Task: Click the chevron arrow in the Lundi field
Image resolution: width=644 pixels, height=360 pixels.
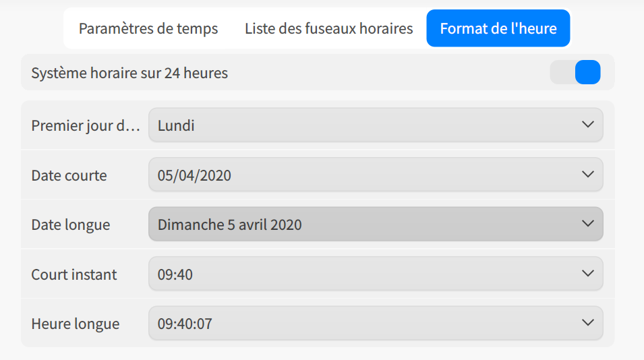Action: pyautogui.click(x=588, y=124)
